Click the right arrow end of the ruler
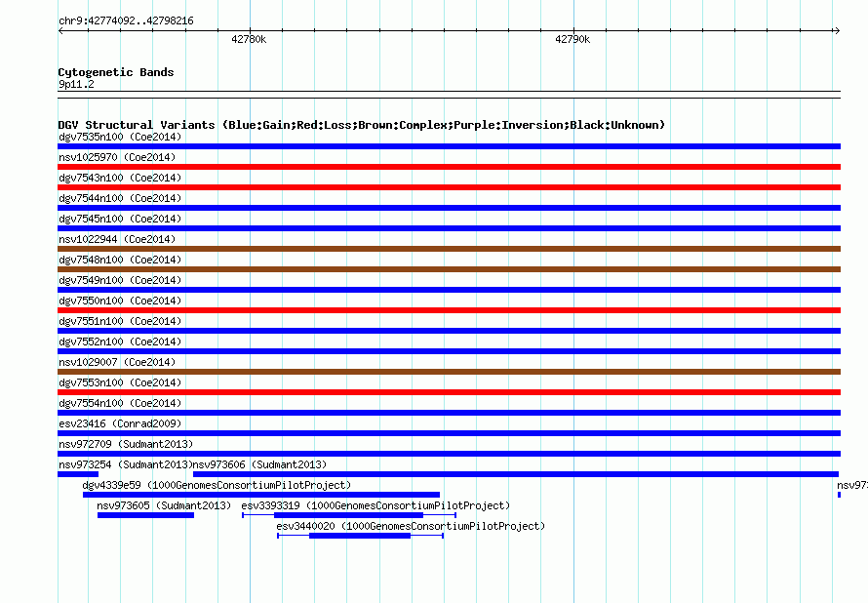 [x=837, y=30]
